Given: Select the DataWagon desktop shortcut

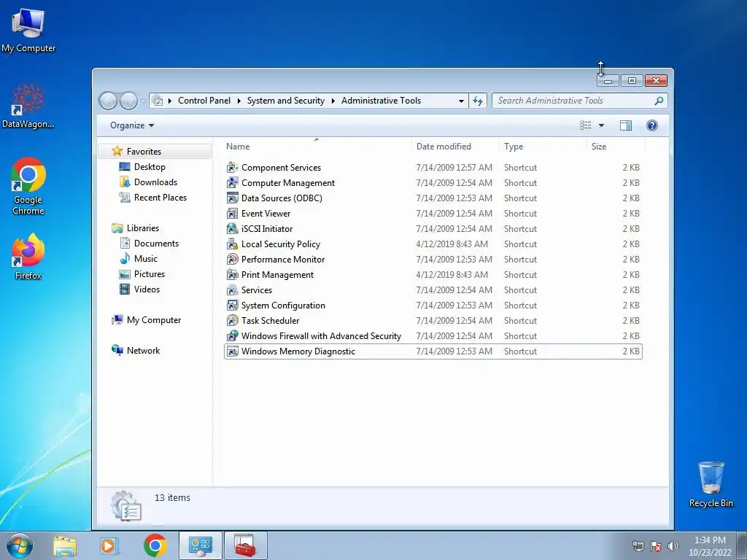Looking at the screenshot, I should [x=28, y=106].
